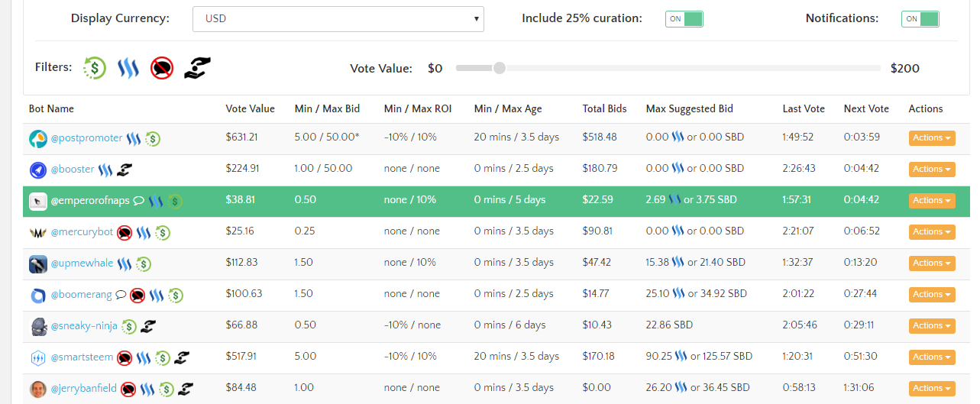Open the Actions dropdown for boomerang
Screen dimensions: 980x404
pyautogui.click(x=932, y=295)
